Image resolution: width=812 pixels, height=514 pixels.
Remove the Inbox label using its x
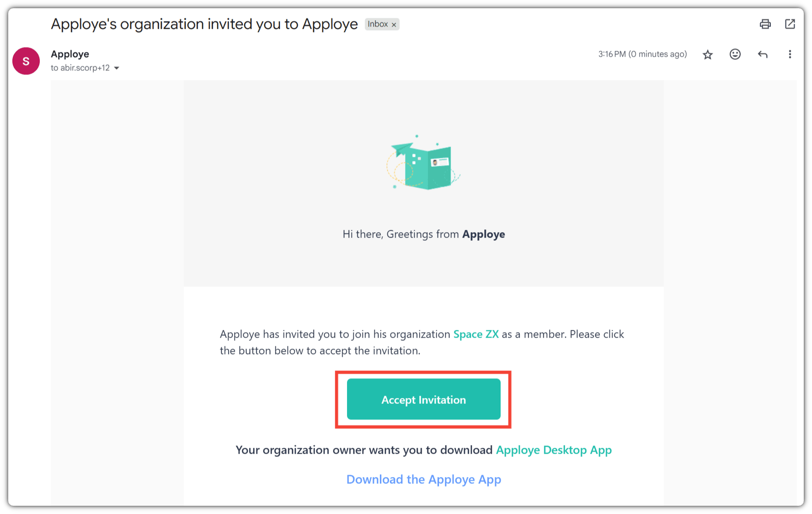(x=394, y=25)
